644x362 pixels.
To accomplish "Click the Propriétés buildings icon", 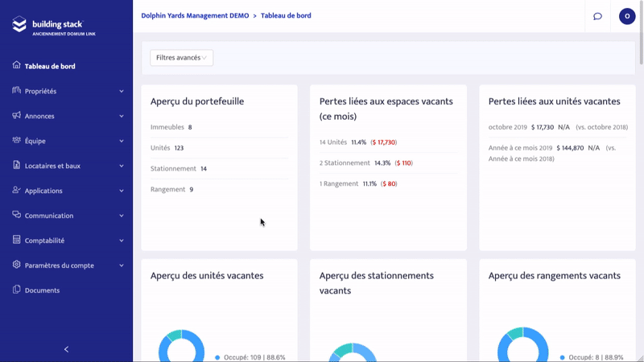I will [16, 90].
